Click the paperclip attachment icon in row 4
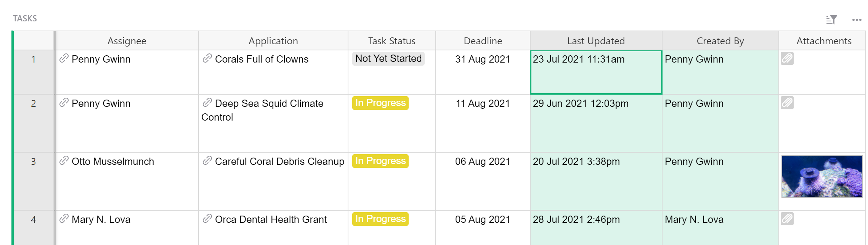 787,219
